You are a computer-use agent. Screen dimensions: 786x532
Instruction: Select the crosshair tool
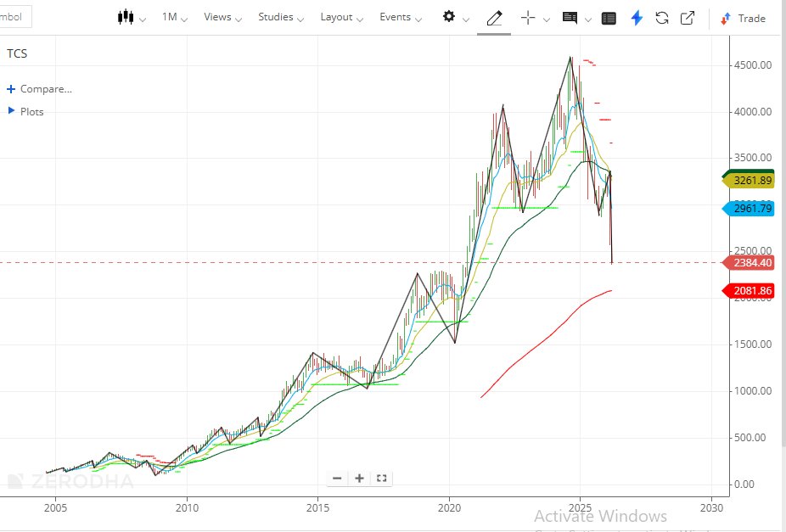click(528, 18)
